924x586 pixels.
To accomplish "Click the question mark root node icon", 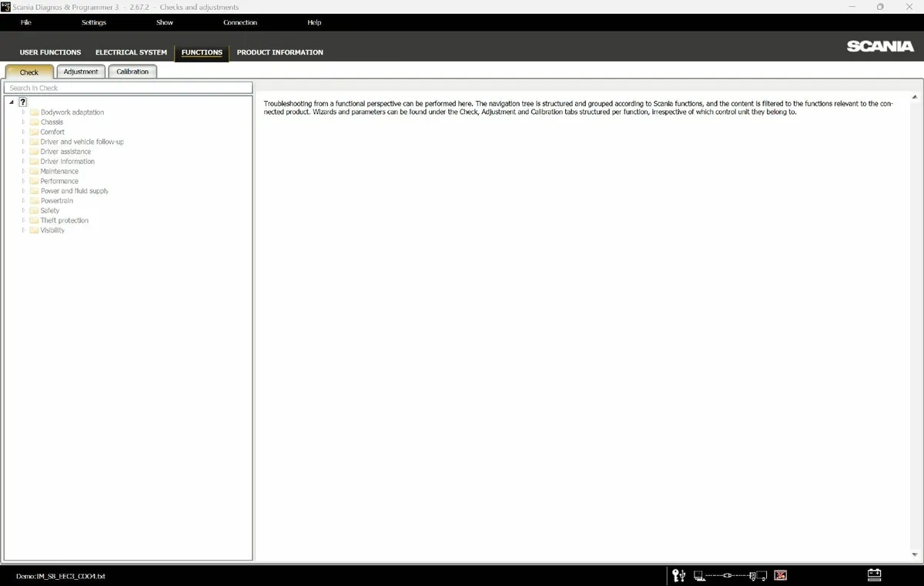I will coord(23,102).
